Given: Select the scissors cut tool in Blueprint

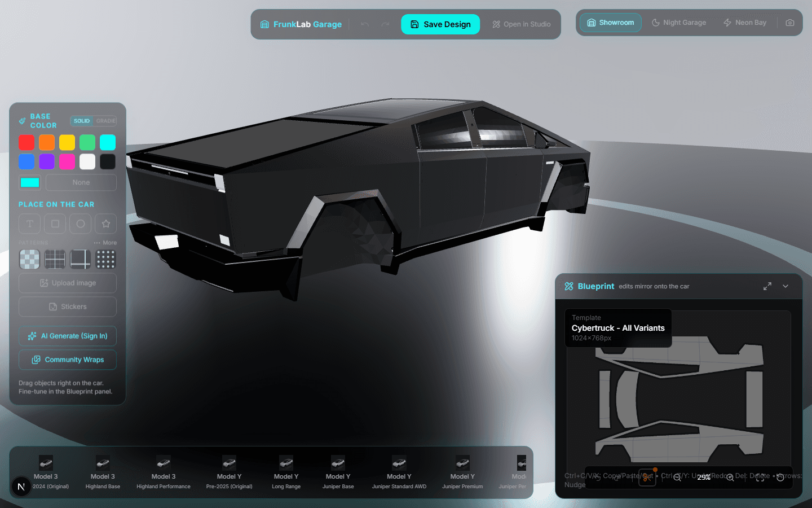Looking at the screenshot, I should point(647,478).
